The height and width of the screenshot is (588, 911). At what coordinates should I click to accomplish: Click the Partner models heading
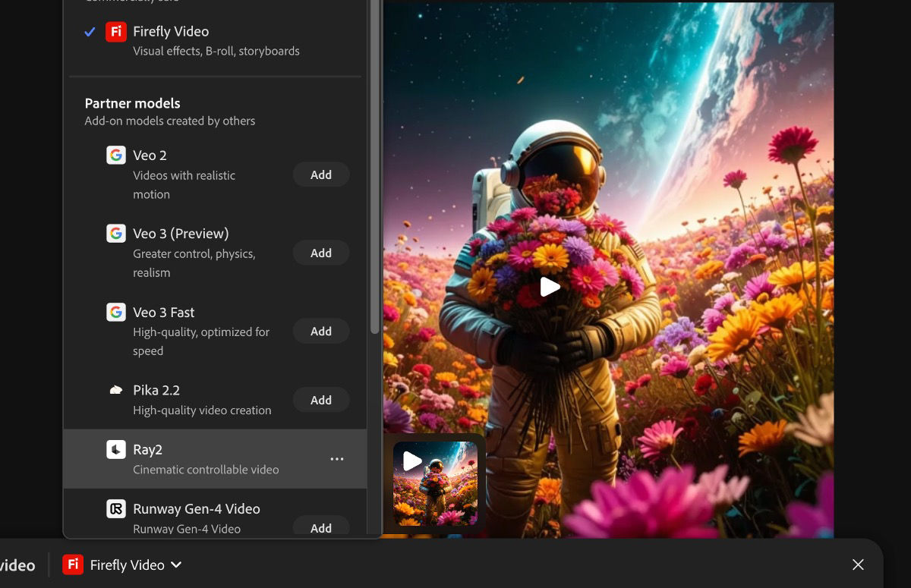tap(132, 103)
